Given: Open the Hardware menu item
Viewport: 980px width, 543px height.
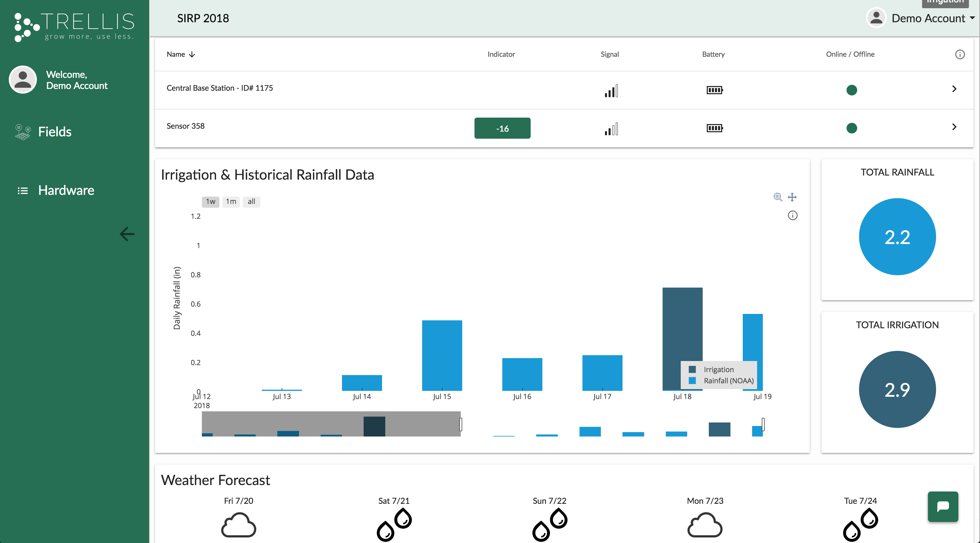Looking at the screenshot, I should point(66,190).
